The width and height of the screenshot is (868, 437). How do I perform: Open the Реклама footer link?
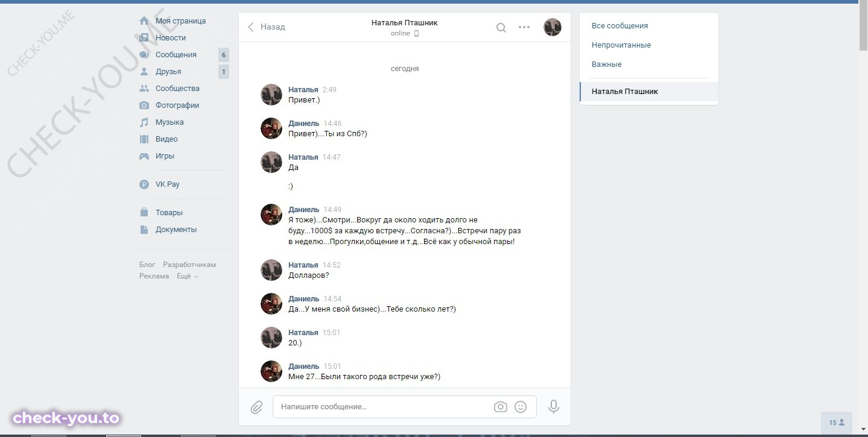coord(154,276)
